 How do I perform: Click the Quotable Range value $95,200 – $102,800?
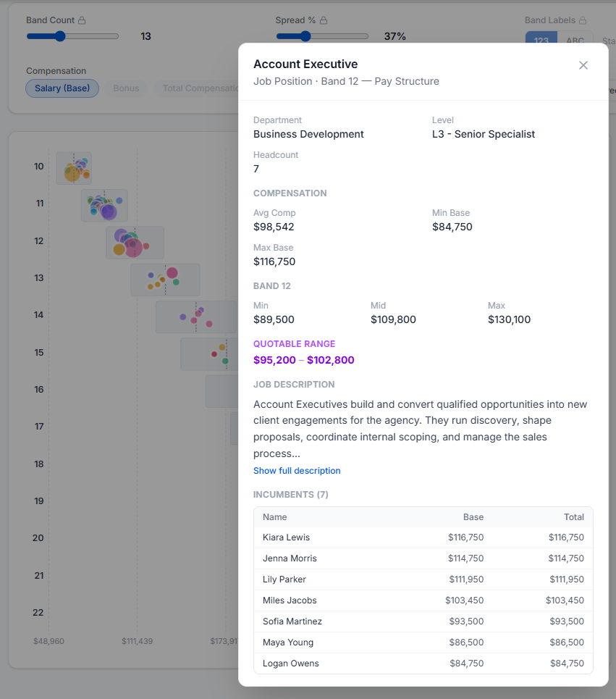click(303, 360)
